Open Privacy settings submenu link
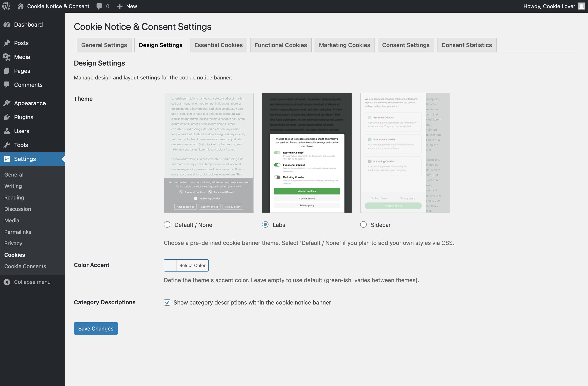 click(x=13, y=243)
